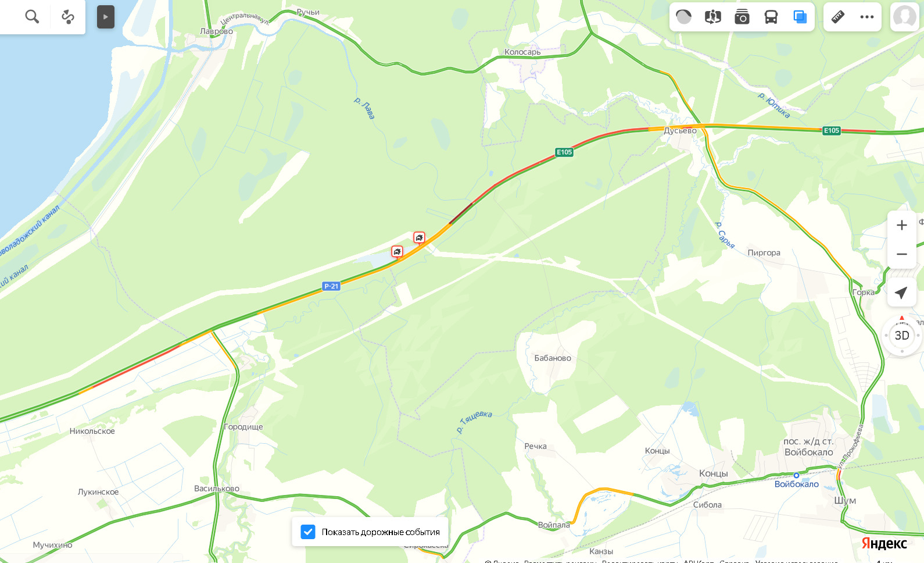The height and width of the screenshot is (563, 924).
Task: Toggle public transport bus layer
Action: tap(771, 17)
